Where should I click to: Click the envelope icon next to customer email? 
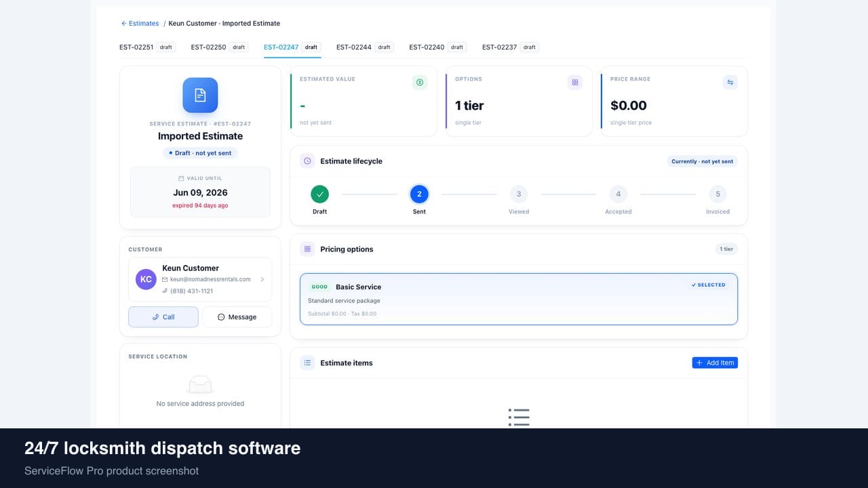point(165,279)
